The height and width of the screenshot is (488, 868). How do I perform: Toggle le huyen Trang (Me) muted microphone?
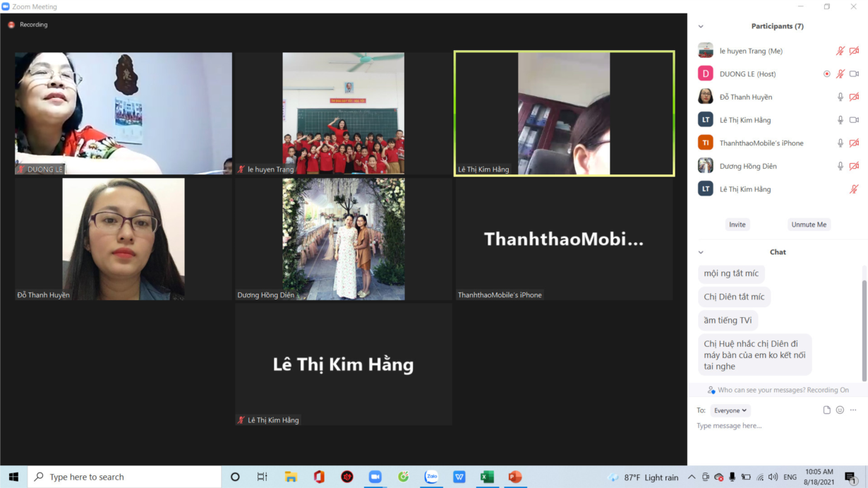pyautogui.click(x=840, y=51)
